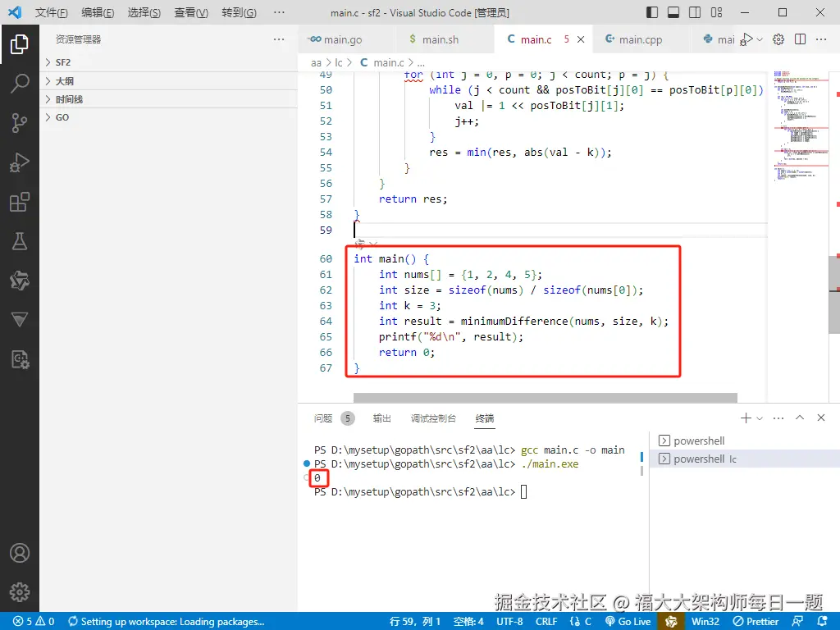This screenshot has height=630, width=840.
Task: Close the main.c editor tab
Action: tap(581, 39)
